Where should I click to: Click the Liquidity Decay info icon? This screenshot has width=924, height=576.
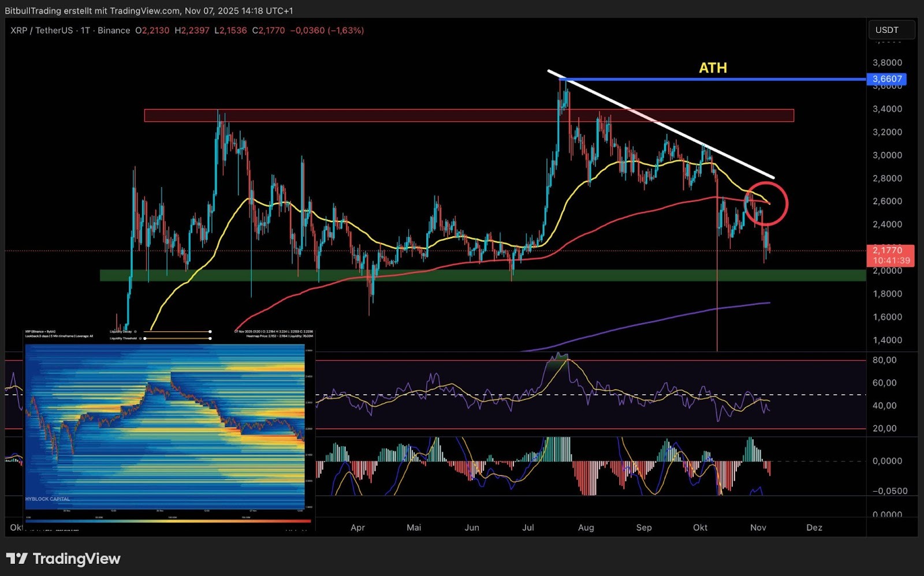point(135,332)
